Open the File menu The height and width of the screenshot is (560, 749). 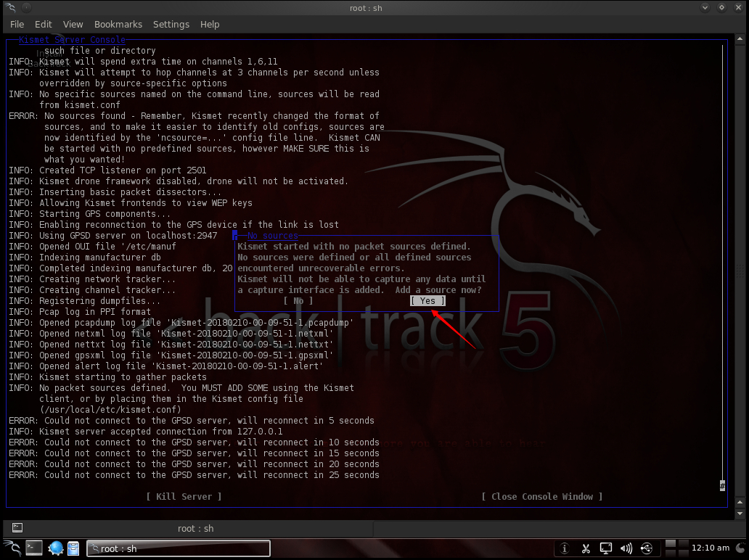tap(17, 25)
